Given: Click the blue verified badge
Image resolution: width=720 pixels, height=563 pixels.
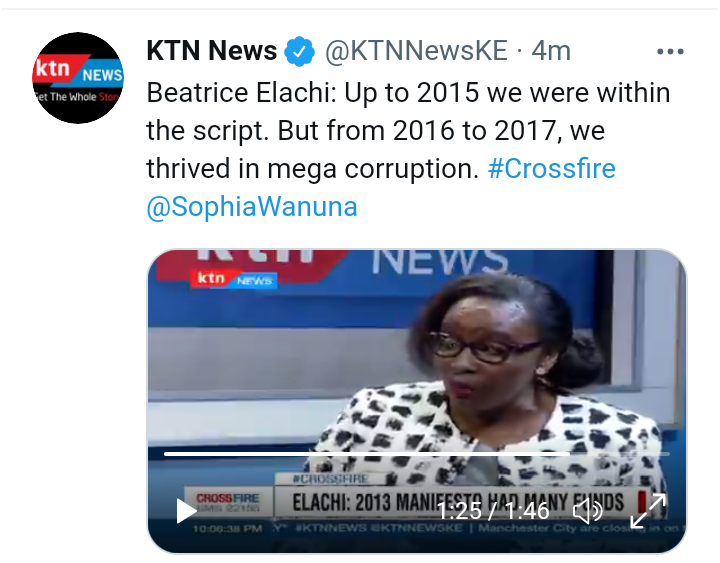Looking at the screenshot, I should pyautogui.click(x=299, y=51).
